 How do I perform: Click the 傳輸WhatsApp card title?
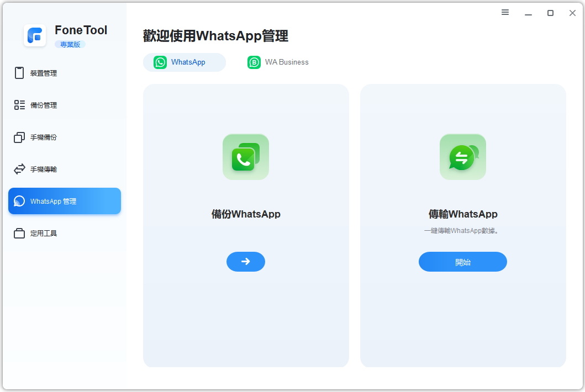tap(463, 214)
